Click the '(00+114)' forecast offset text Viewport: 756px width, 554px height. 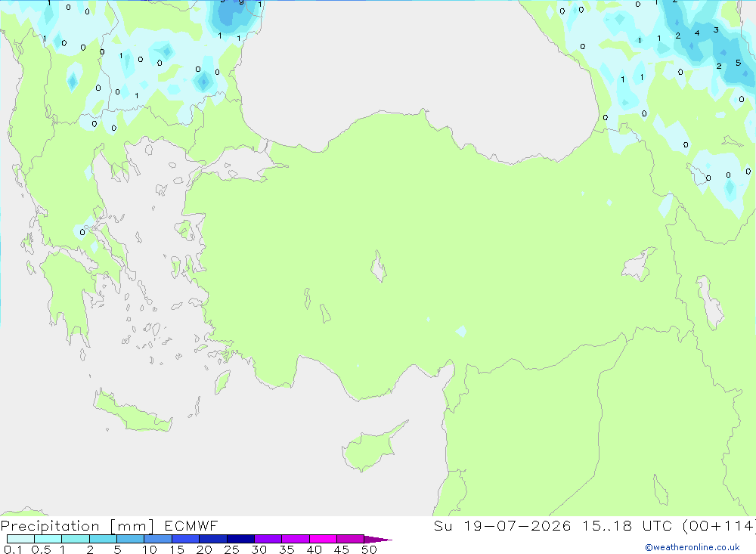pyautogui.click(x=719, y=525)
